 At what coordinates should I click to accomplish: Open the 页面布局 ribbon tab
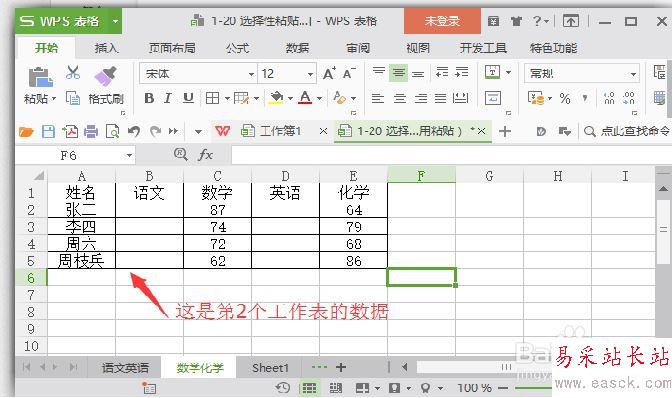172,48
